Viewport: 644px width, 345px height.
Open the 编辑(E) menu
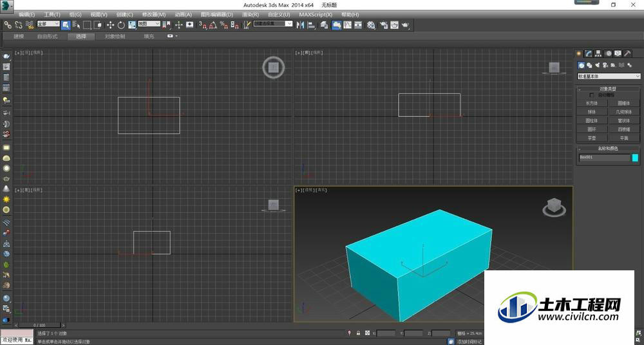(x=26, y=14)
